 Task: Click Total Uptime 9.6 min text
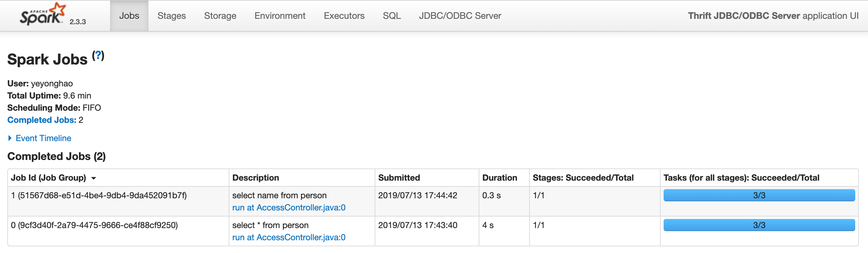click(49, 96)
